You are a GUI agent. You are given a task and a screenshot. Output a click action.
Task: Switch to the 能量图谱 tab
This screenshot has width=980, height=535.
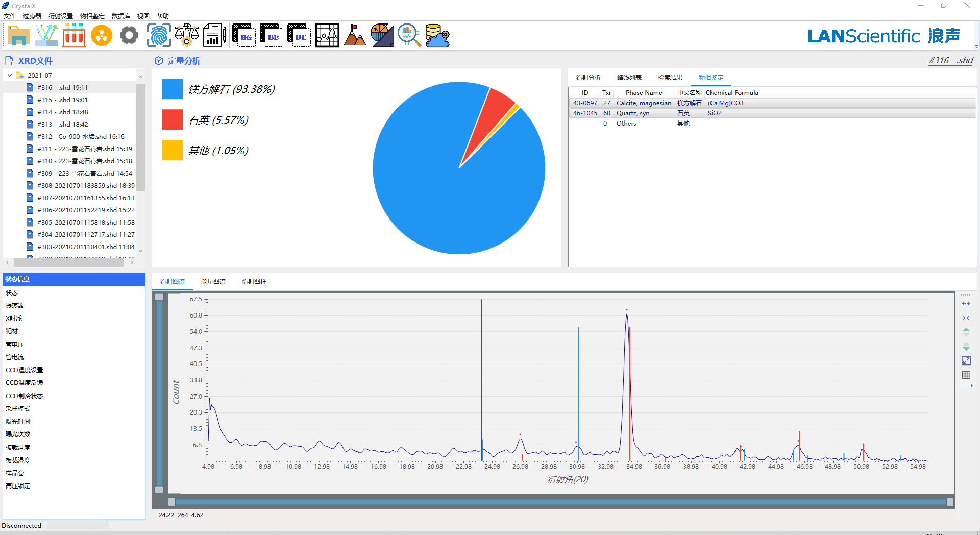tap(213, 282)
